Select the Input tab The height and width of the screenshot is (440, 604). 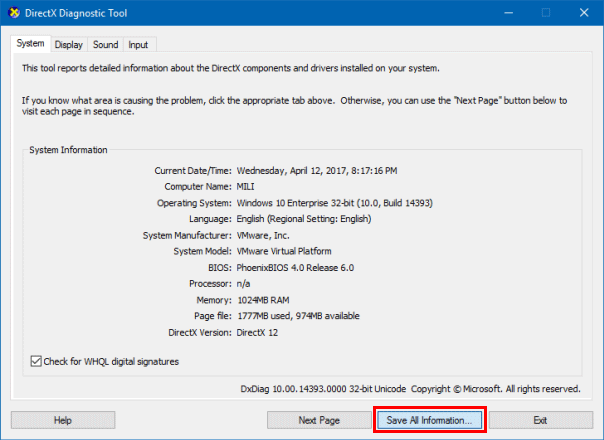(x=138, y=44)
